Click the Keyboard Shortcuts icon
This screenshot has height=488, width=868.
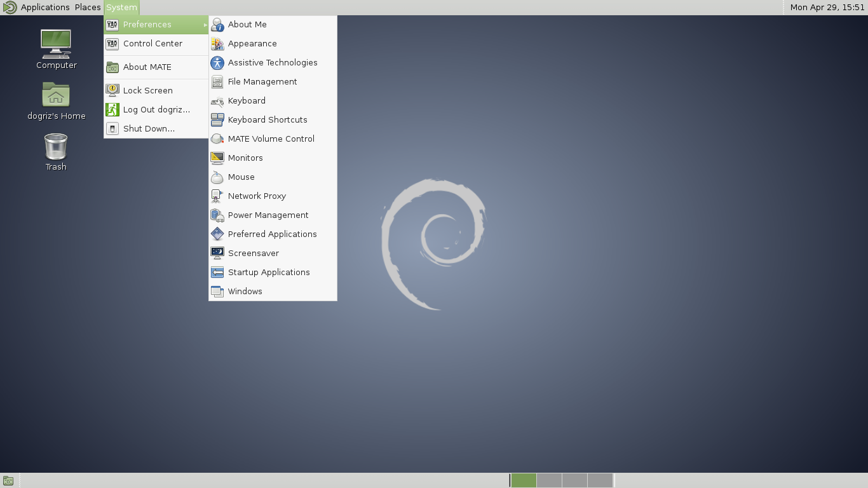[217, 120]
